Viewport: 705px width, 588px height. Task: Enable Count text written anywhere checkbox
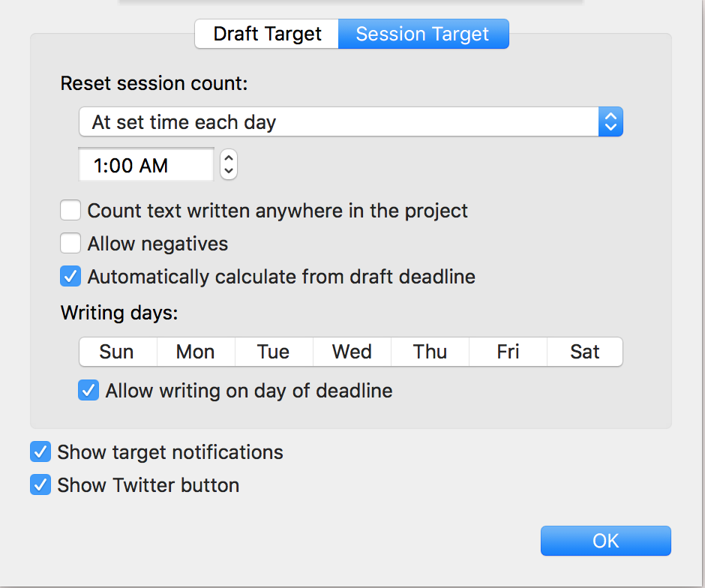coord(70,211)
